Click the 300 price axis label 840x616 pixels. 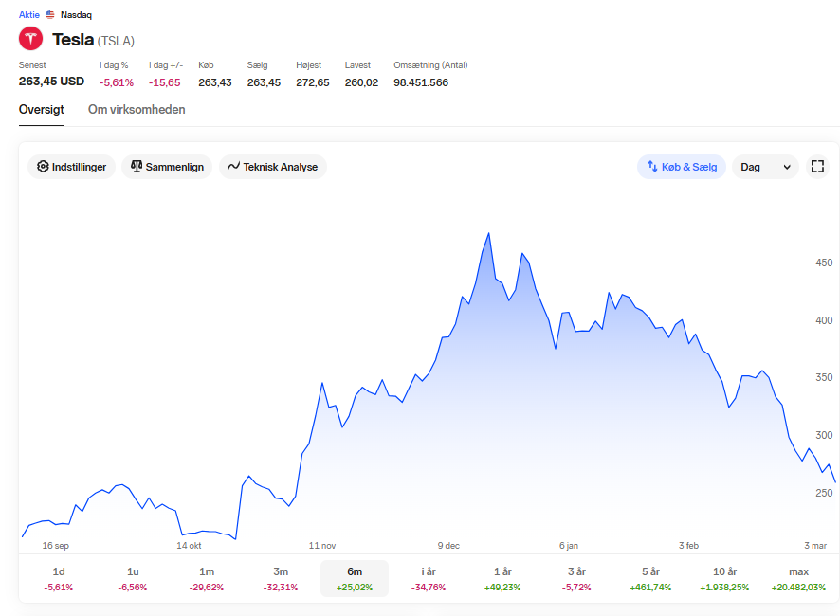pos(824,435)
